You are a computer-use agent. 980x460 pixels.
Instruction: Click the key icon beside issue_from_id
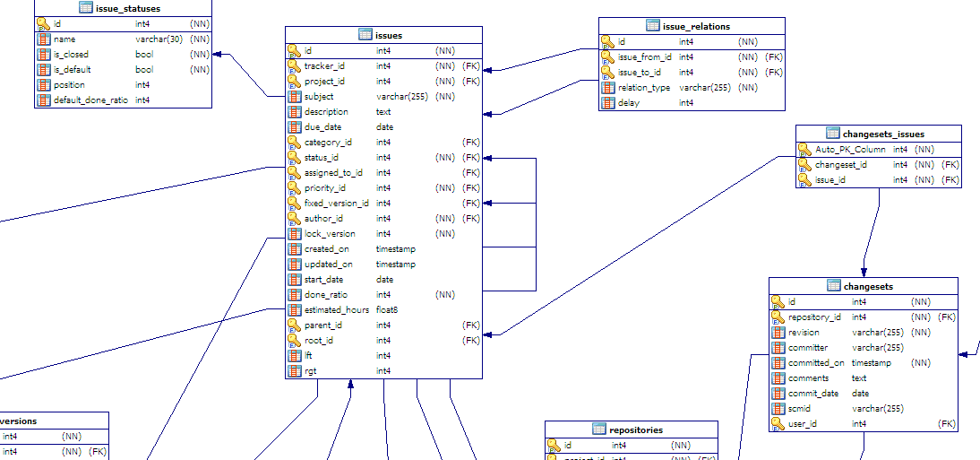click(607, 57)
